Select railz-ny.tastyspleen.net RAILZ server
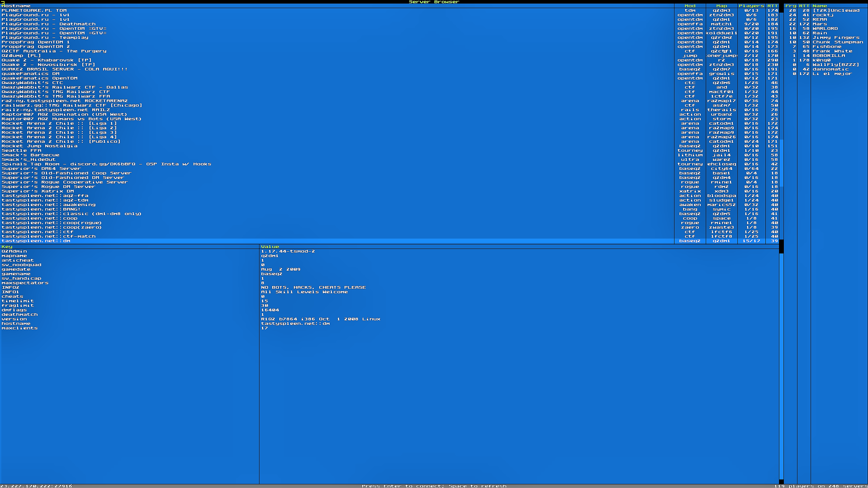This screenshot has width=868, height=488. click(x=389, y=110)
